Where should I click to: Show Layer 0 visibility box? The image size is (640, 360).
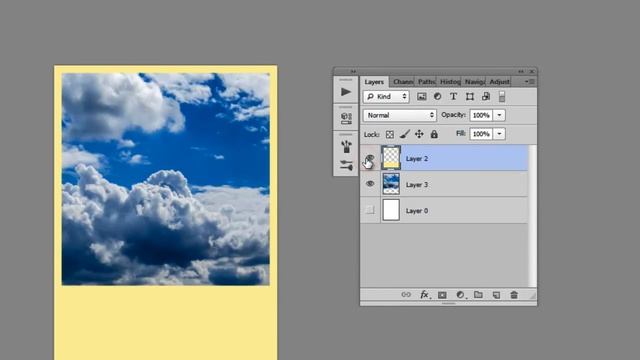coord(370,210)
